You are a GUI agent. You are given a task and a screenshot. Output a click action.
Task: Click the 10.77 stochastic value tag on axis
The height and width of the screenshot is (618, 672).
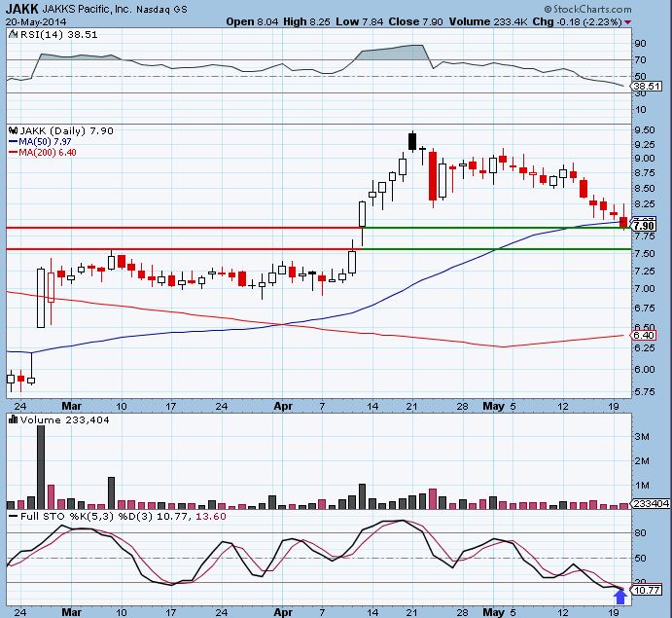click(647, 591)
